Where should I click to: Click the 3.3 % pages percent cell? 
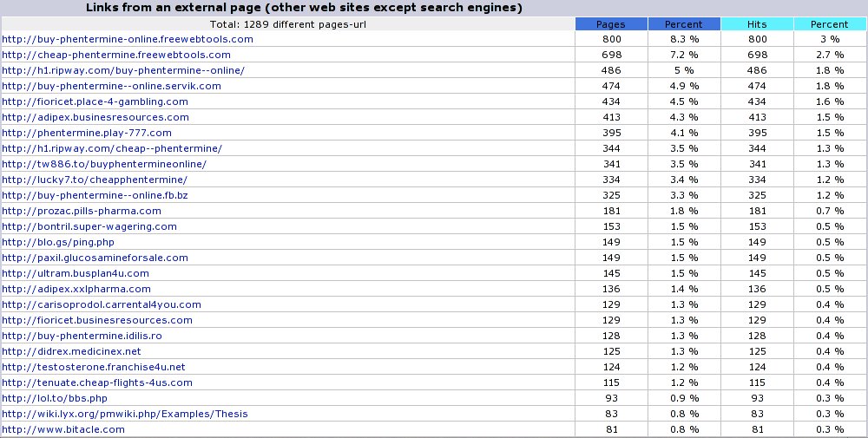pyautogui.click(x=684, y=195)
